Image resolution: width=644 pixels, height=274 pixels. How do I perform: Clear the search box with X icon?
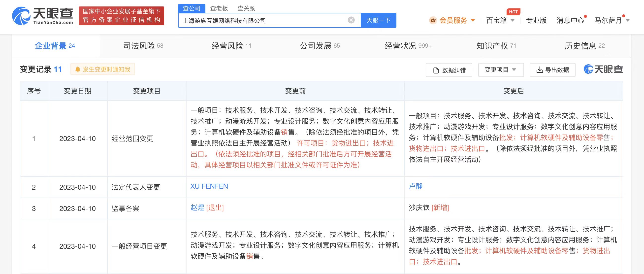pyautogui.click(x=351, y=20)
